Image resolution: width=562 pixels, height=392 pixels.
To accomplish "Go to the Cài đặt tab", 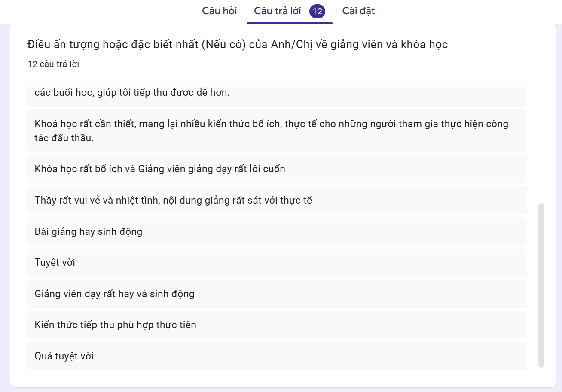I will [x=358, y=11].
